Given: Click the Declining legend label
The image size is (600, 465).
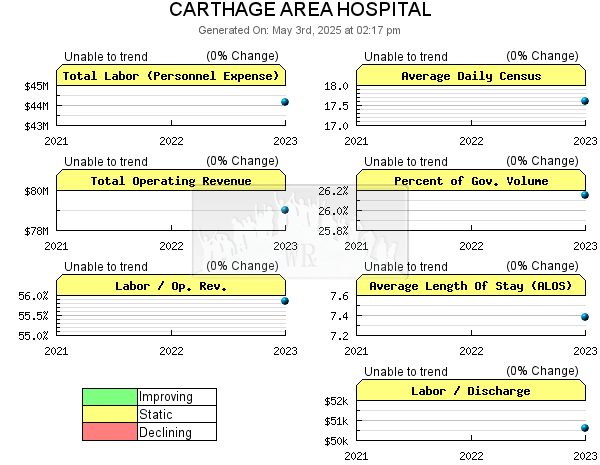Looking at the screenshot, I should click(165, 432).
